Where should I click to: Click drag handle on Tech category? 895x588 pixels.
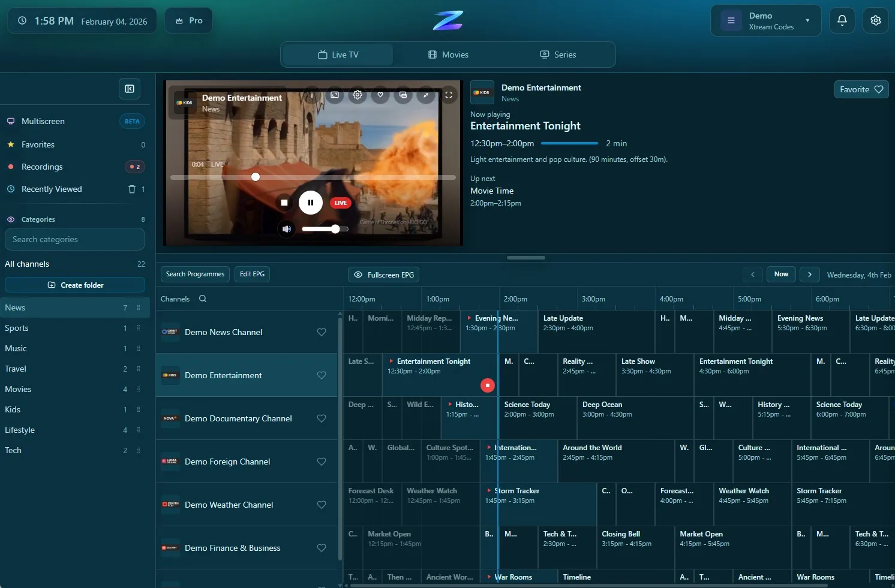point(139,450)
